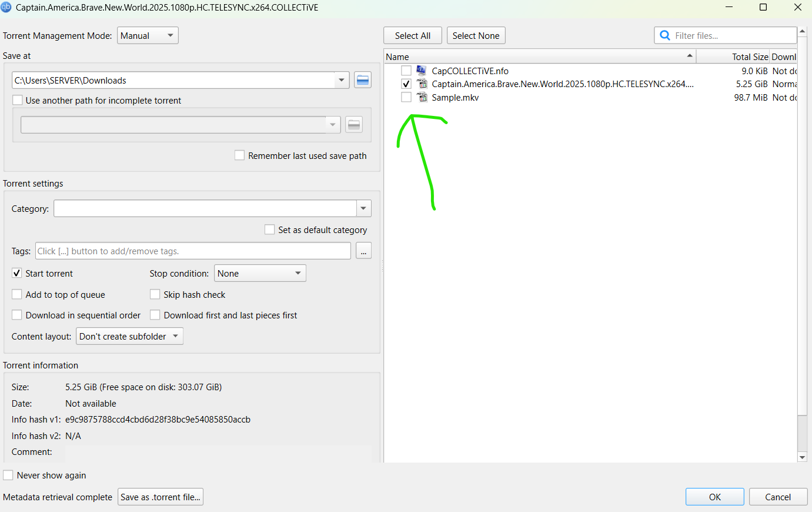Click the save path text field

pyautogui.click(x=173, y=80)
